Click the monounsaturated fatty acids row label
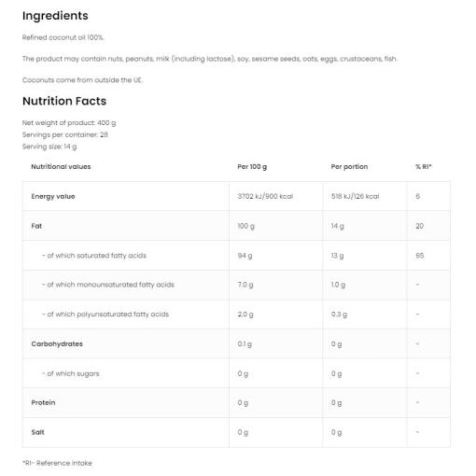Screen dimensions: 476x476 (x=108, y=285)
